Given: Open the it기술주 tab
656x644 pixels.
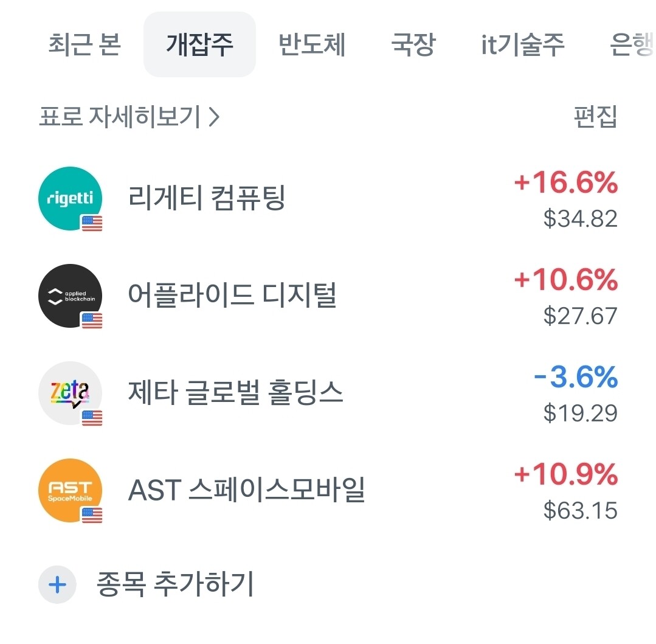Looking at the screenshot, I should tap(523, 45).
